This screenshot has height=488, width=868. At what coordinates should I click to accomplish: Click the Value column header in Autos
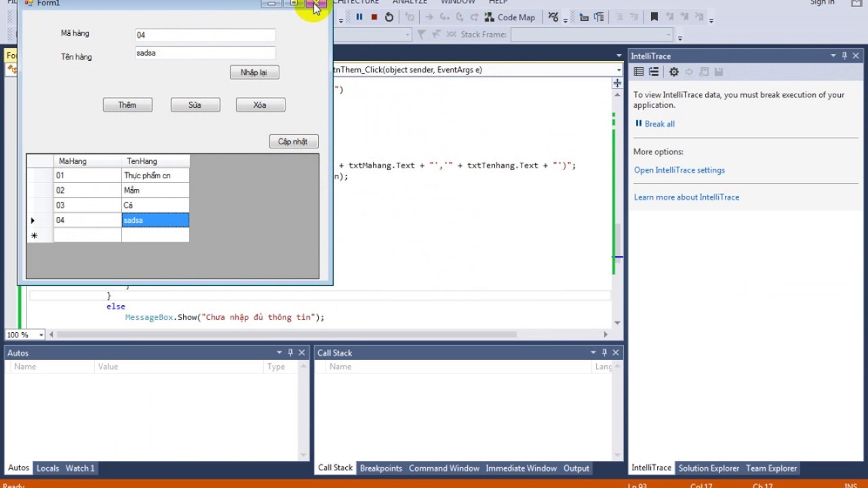click(x=179, y=367)
